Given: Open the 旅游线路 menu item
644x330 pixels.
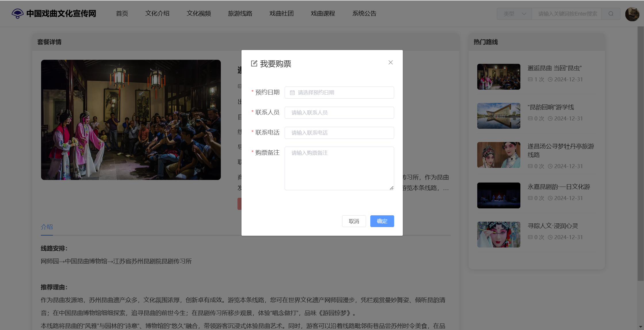Looking at the screenshot, I should coord(240,14).
